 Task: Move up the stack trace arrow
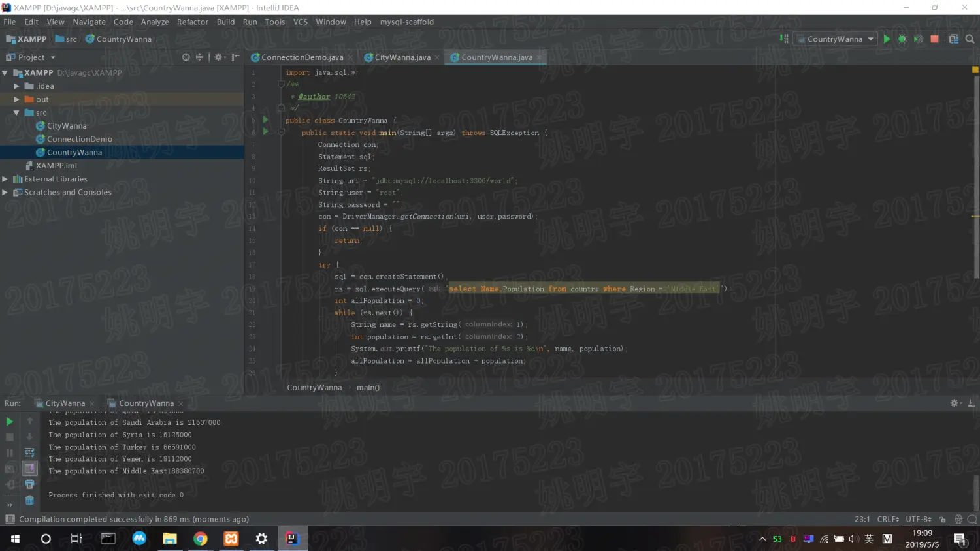pos(29,421)
